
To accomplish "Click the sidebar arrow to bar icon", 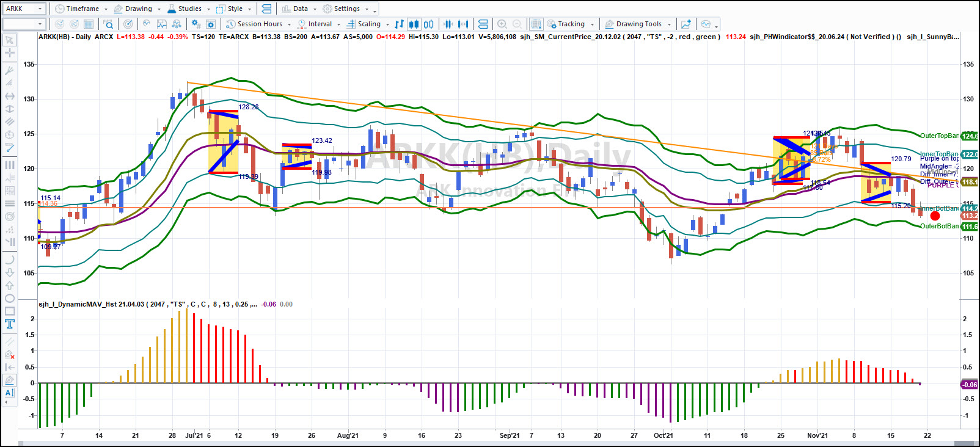I will 10,367.
